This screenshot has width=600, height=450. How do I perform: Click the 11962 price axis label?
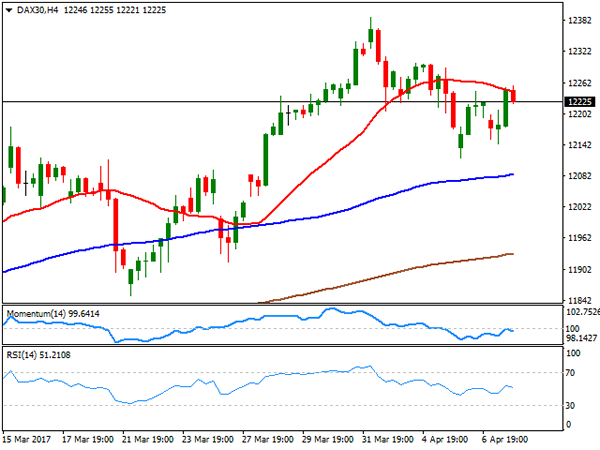580,238
